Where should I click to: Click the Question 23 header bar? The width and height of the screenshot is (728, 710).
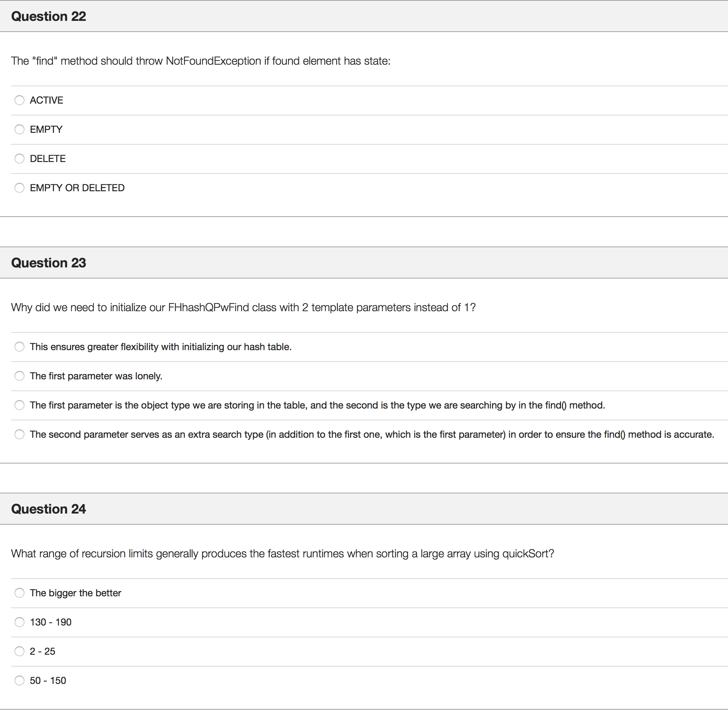click(48, 263)
